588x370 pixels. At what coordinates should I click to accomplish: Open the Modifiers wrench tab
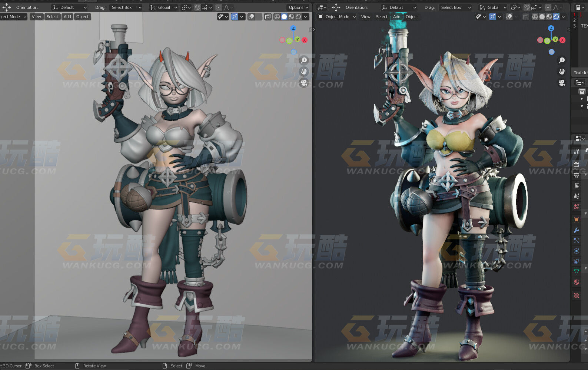pos(577,230)
